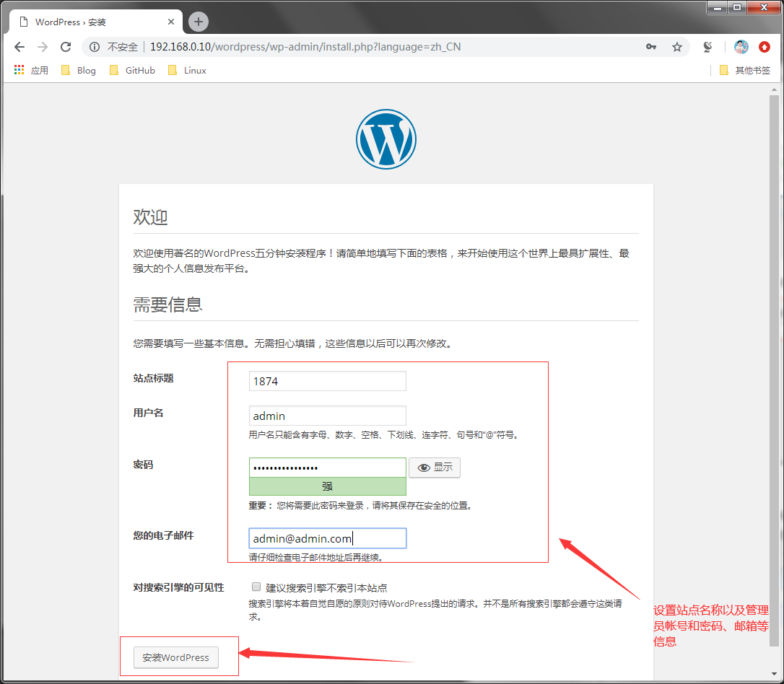Select the WordPress 安装 tab

click(x=95, y=22)
